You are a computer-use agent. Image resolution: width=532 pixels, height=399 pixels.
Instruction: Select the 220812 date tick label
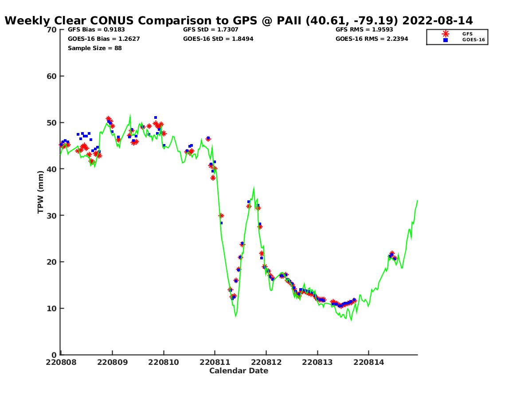pos(266,362)
